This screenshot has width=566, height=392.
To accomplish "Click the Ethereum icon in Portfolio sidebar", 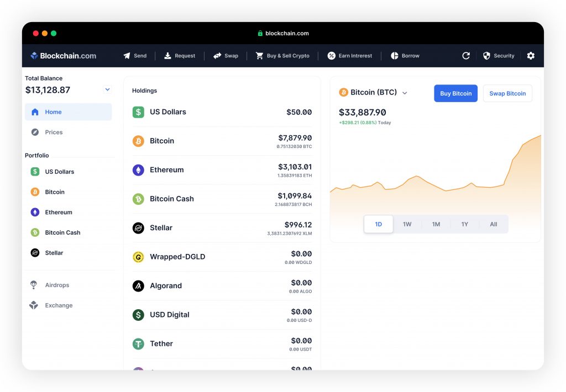I will click(35, 212).
